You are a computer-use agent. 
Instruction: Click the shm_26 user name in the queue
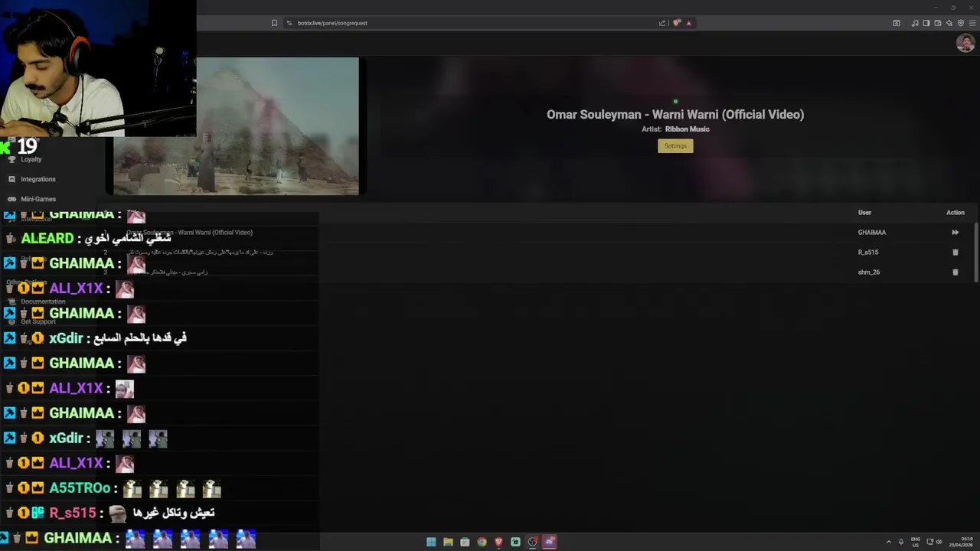click(x=869, y=272)
